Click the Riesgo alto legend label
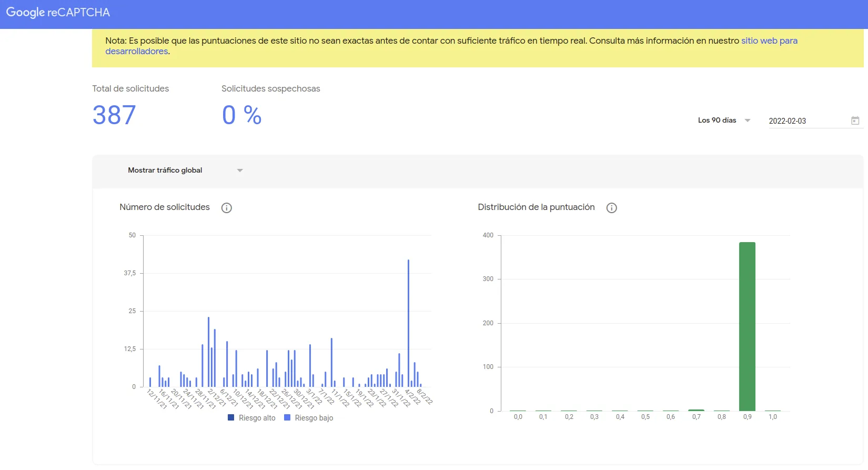The image size is (868, 470). point(257,418)
